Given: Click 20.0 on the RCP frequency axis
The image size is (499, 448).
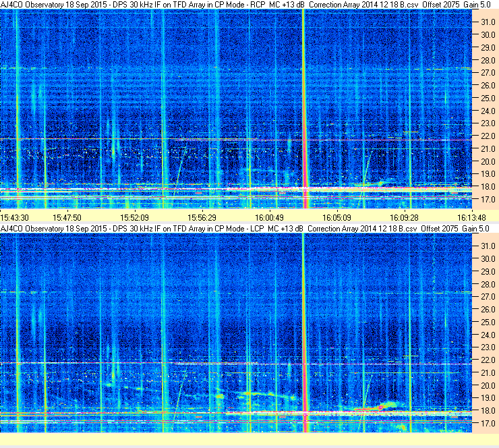Looking at the screenshot, I should point(488,162).
